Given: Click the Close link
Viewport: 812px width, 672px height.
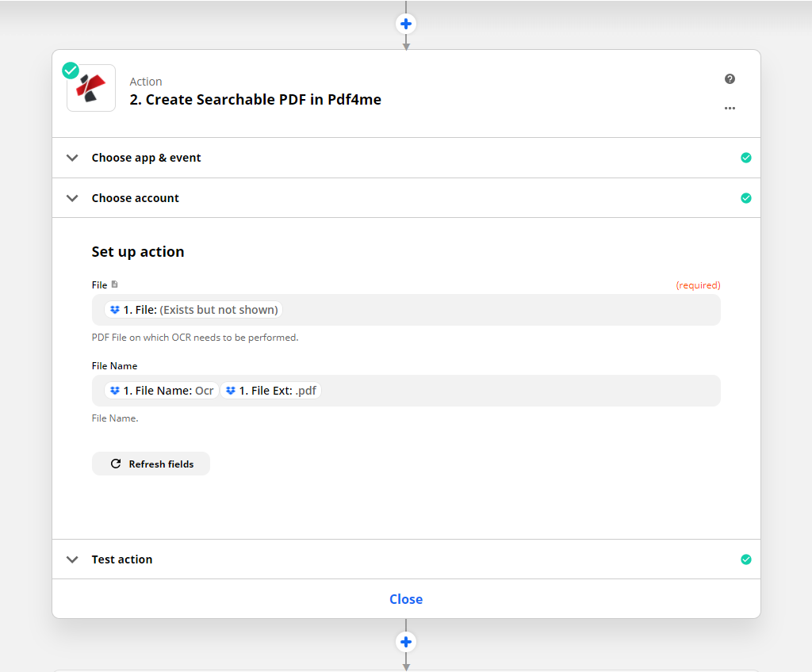Looking at the screenshot, I should click(406, 599).
